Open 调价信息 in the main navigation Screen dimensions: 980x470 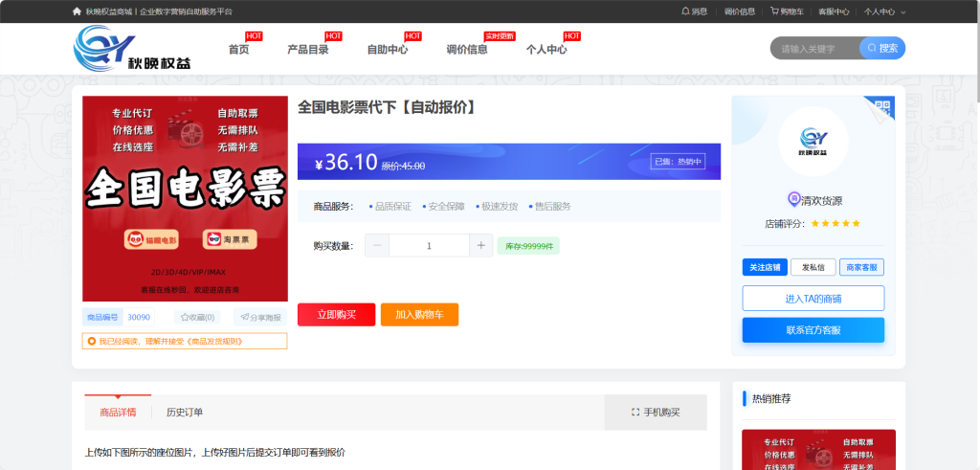click(466, 50)
